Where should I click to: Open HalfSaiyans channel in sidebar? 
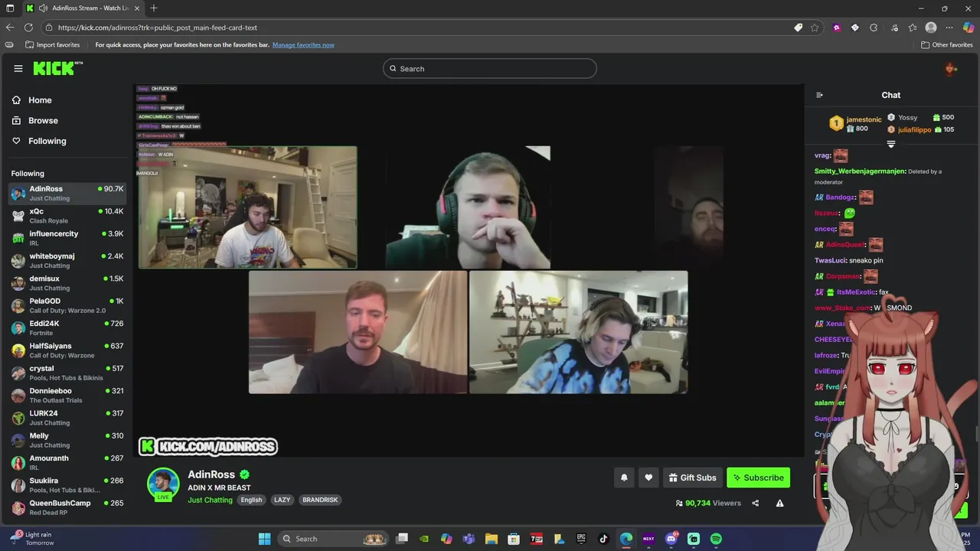pos(67,350)
